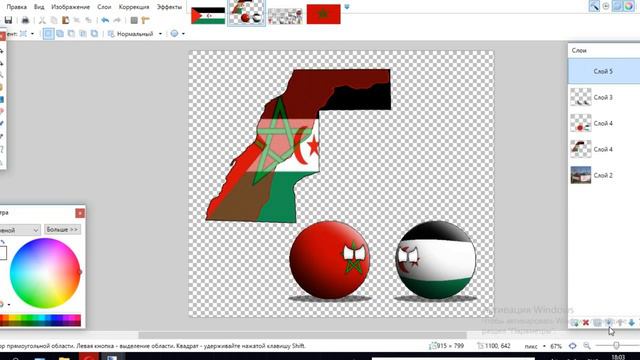The width and height of the screenshot is (640, 360).
Task: Click the Layers window toggle icon top right
Action: click(617, 6)
